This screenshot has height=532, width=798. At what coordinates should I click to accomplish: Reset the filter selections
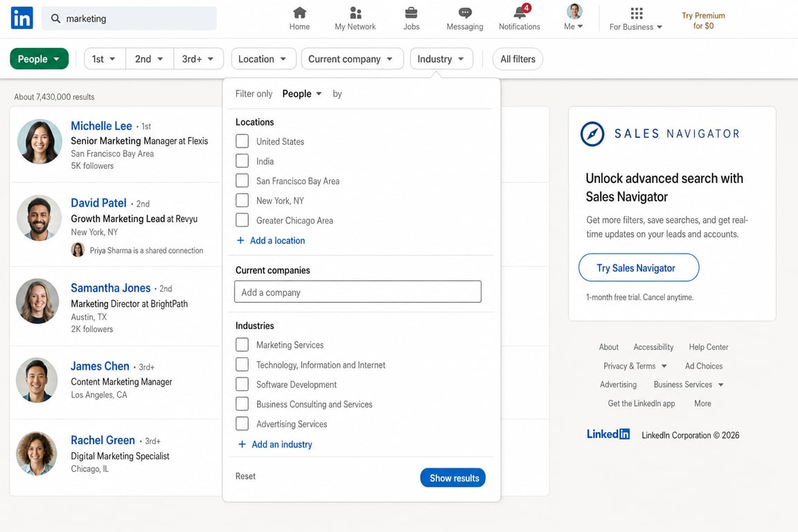tap(245, 476)
